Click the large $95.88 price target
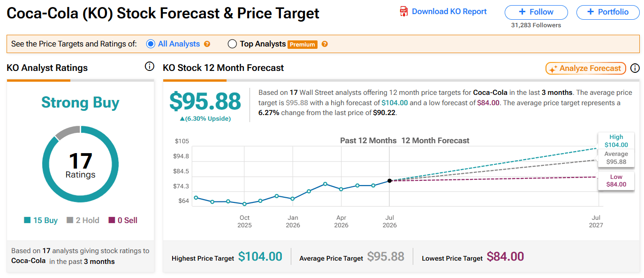This screenshot has width=644, height=278. click(x=205, y=101)
